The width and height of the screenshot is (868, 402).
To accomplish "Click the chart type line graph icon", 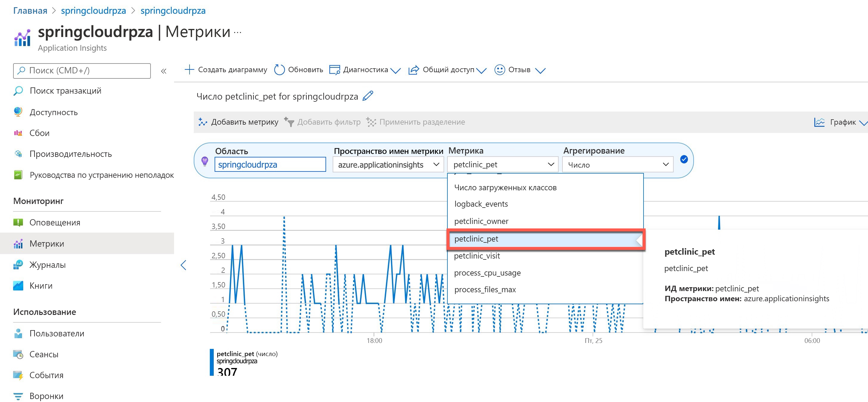I will pyautogui.click(x=819, y=122).
